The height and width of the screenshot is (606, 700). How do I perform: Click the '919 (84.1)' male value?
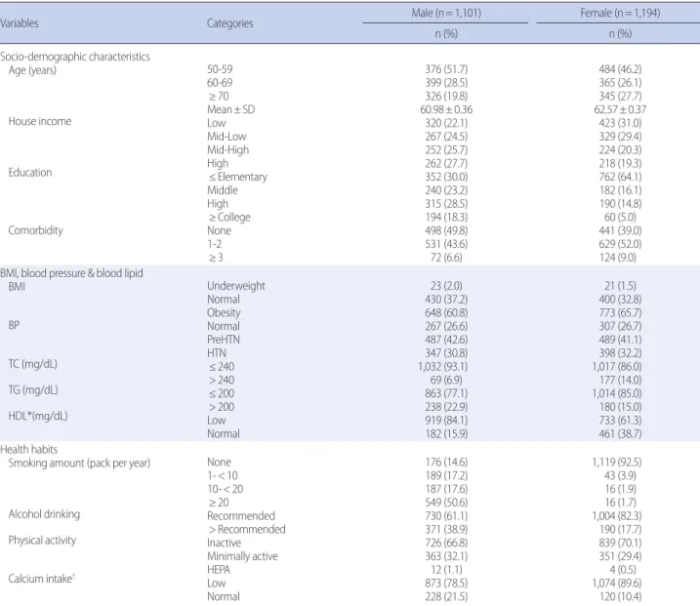tap(446, 421)
